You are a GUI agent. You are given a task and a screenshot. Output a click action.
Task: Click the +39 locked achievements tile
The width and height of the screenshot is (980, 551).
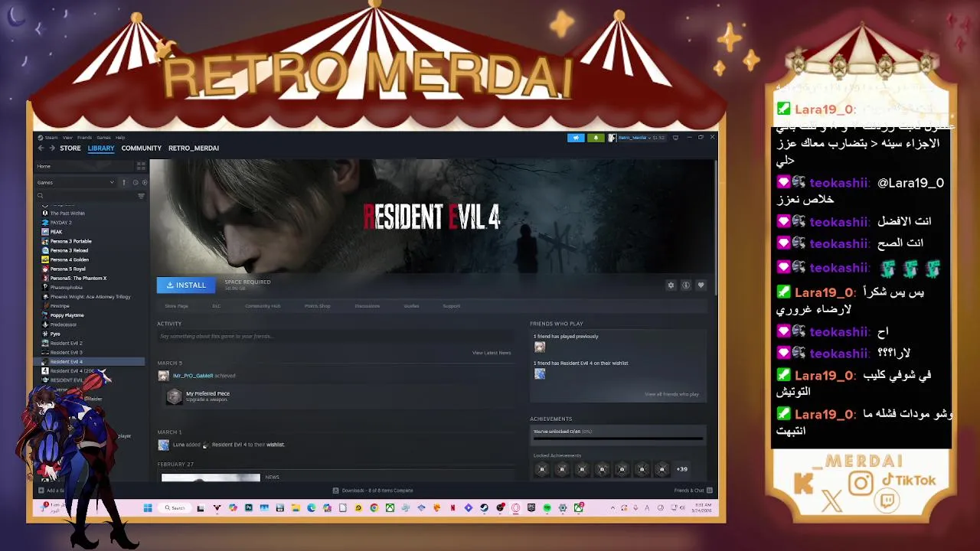(681, 469)
